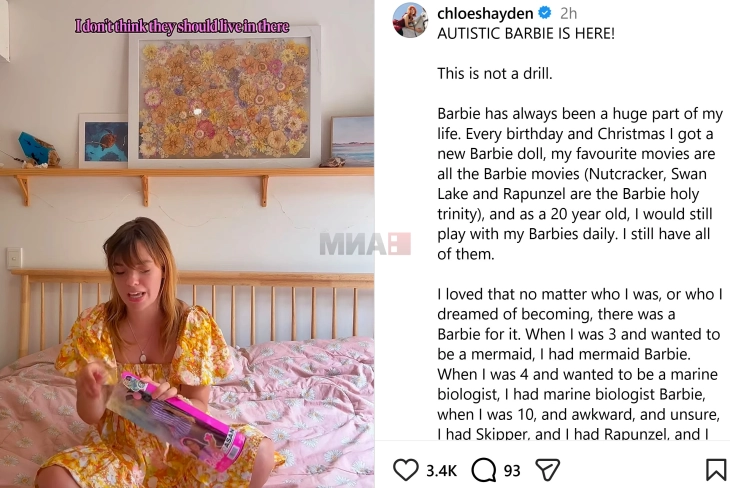Image resolution: width=730 pixels, height=488 pixels.
Task: Save post using the bookmark icon
Action: pos(716,469)
